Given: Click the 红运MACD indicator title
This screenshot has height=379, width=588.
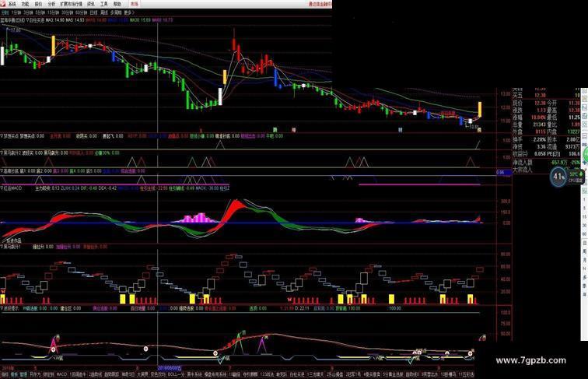Looking at the screenshot, I should click(12, 188).
